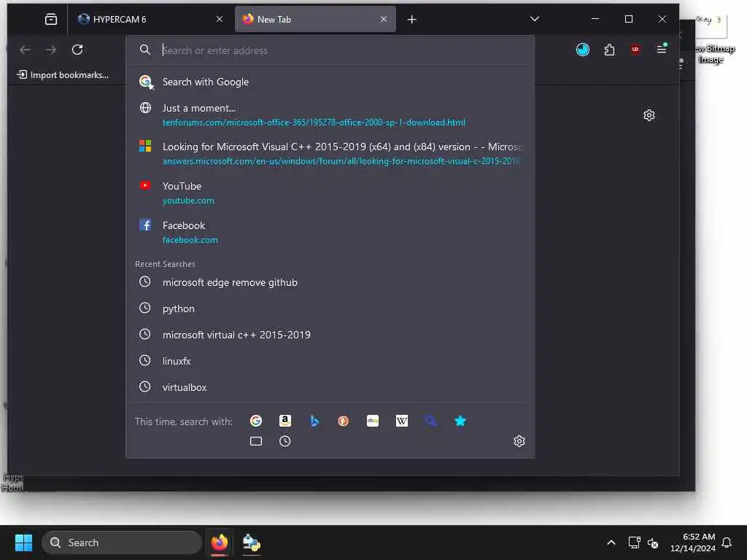
Task: Click Import bookmarks button
Action: [63, 75]
